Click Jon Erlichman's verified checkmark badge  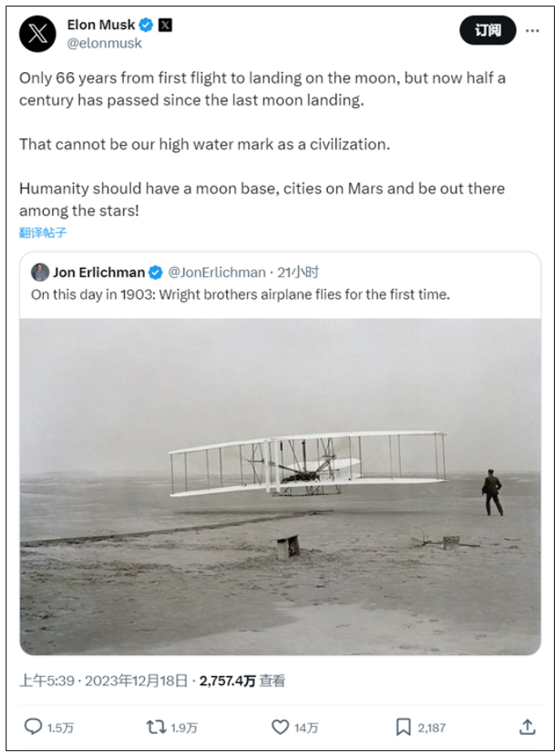[x=155, y=273]
